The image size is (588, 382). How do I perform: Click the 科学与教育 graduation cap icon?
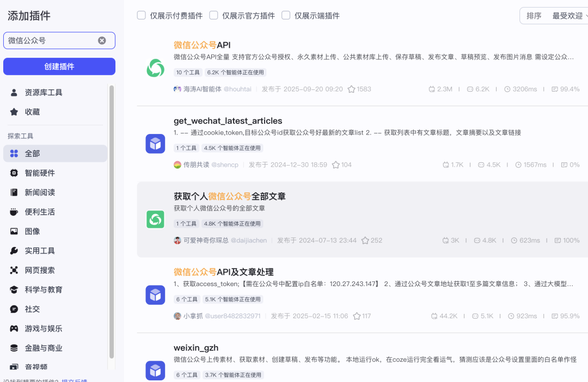[14, 290]
